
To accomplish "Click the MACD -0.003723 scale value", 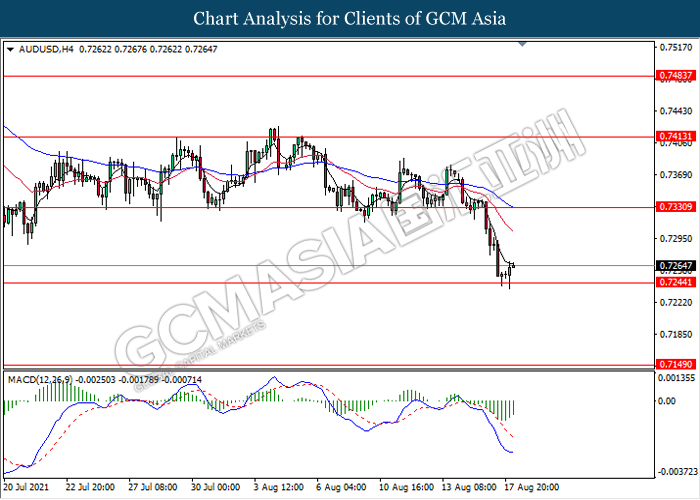I will tap(676, 472).
